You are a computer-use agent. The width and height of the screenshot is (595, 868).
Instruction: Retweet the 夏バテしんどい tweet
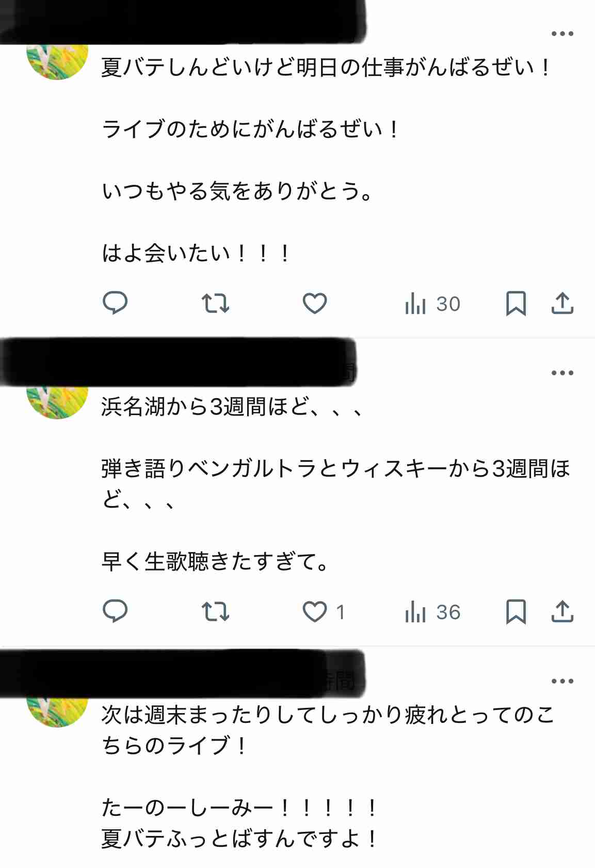tap(215, 303)
